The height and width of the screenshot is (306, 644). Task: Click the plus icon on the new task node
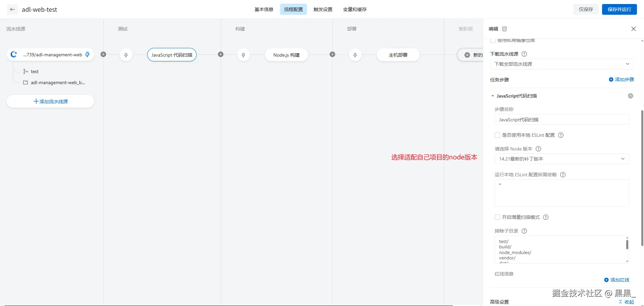[x=467, y=55]
